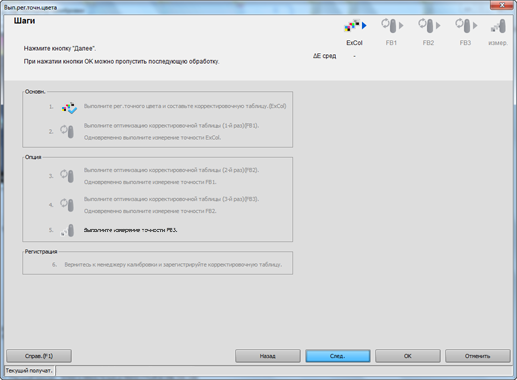Click step 4 FB3 optimization icon

click(67, 205)
